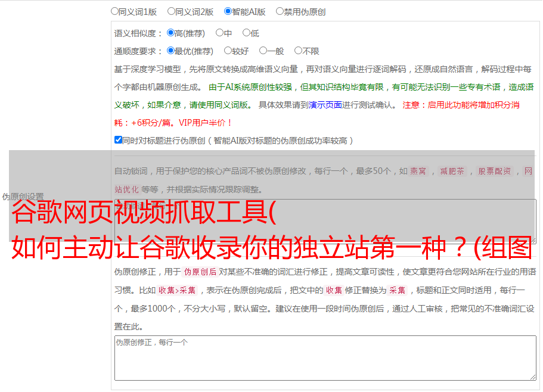Click the 伪原创修正 text area

click(x=325, y=358)
